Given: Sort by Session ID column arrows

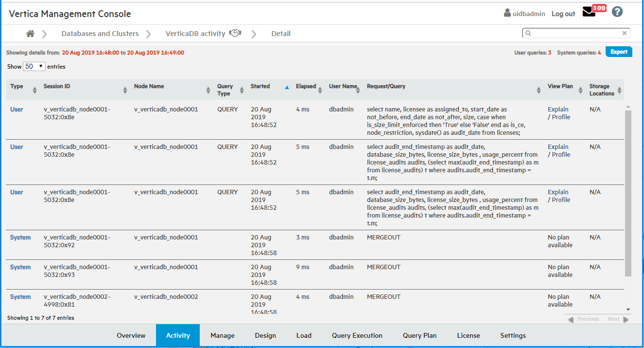Looking at the screenshot, I should (x=125, y=90).
